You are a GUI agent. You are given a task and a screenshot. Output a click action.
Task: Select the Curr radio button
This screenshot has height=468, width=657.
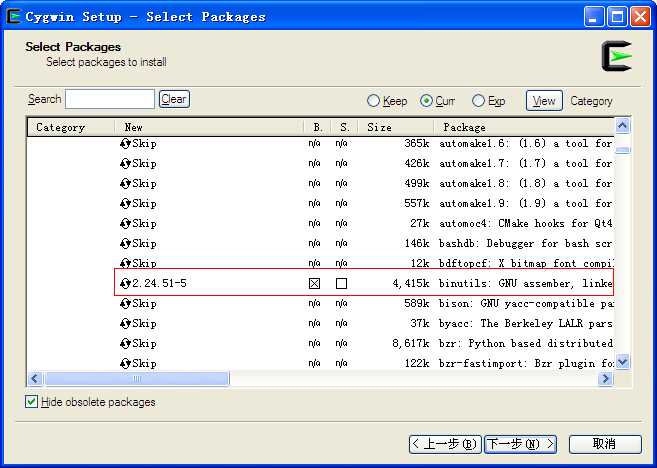(x=426, y=101)
